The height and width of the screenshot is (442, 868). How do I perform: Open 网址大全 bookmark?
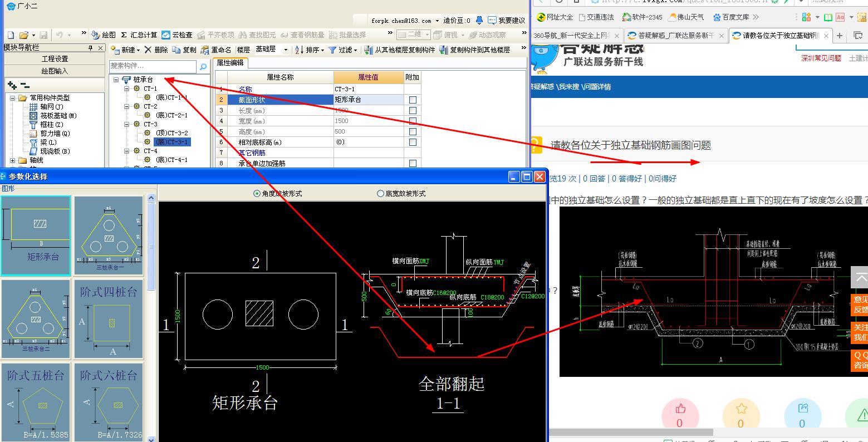point(555,17)
